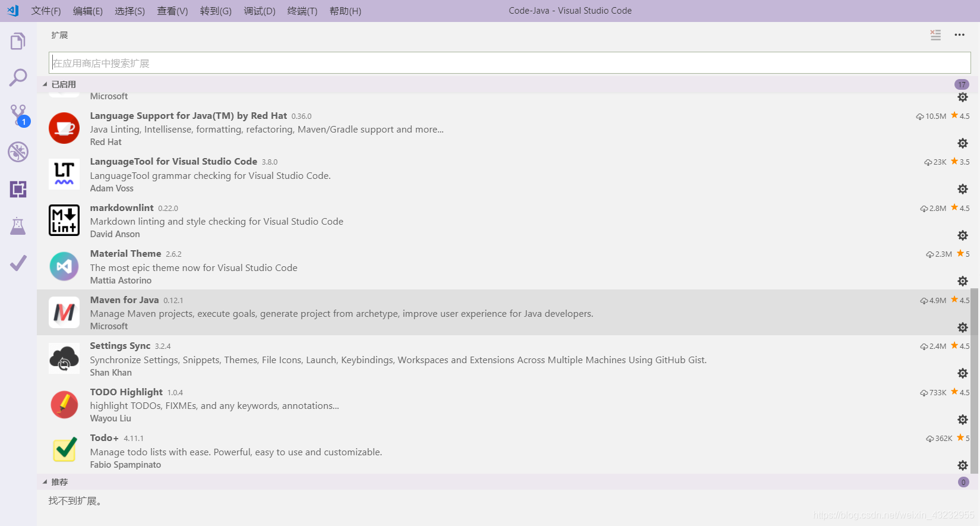Open the 文件(F) menu
Image resolution: width=980 pixels, height=526 pixels.
tap(46, 11)
